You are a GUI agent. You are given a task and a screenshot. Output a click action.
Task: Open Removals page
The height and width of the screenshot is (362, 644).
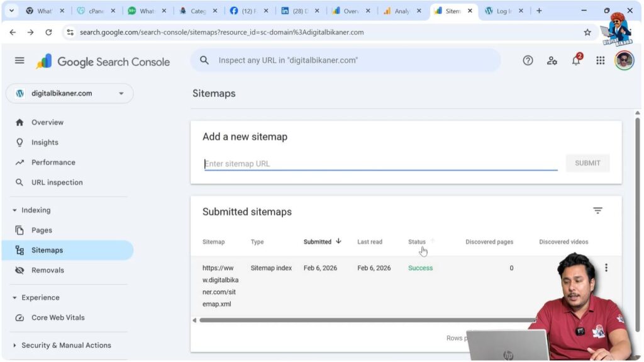48,270
